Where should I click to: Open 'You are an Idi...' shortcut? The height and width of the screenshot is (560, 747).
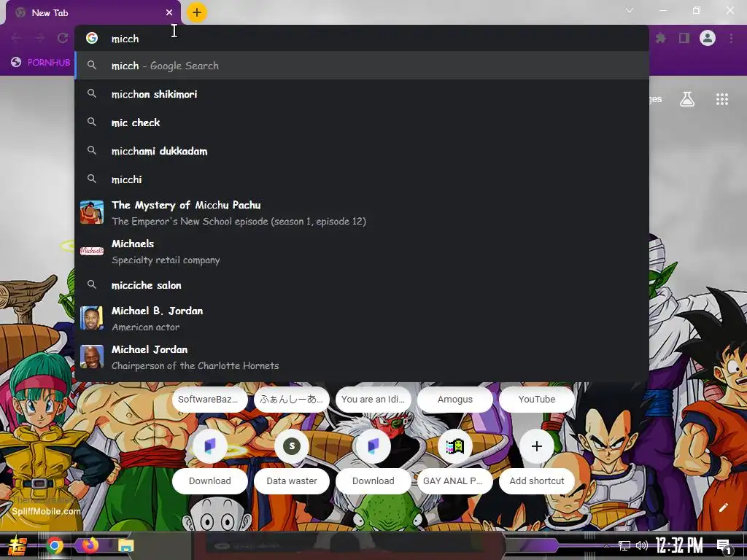coord(373,400)
